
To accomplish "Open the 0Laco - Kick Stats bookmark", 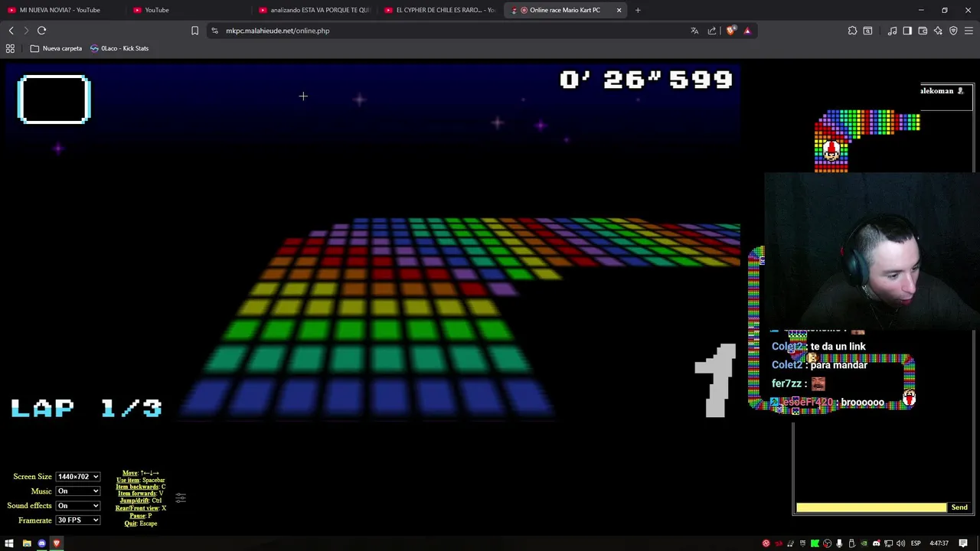I will coord(119,48).
